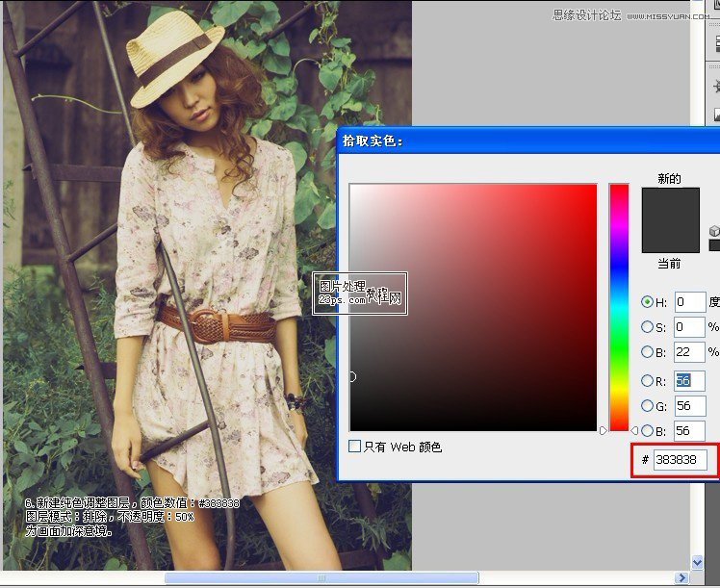
Task: Select the B blue radio button
Action: 647,430
